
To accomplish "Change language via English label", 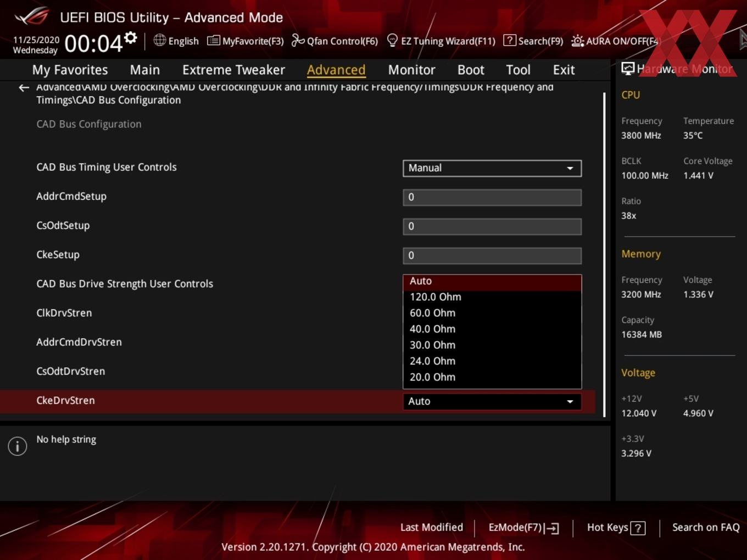I will click(x=183, y=41).
